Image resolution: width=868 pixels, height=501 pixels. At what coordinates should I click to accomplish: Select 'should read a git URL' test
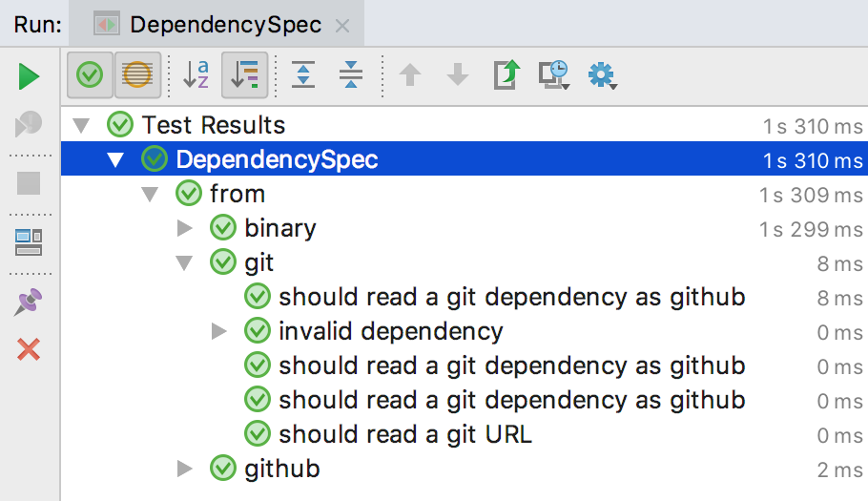404,434
